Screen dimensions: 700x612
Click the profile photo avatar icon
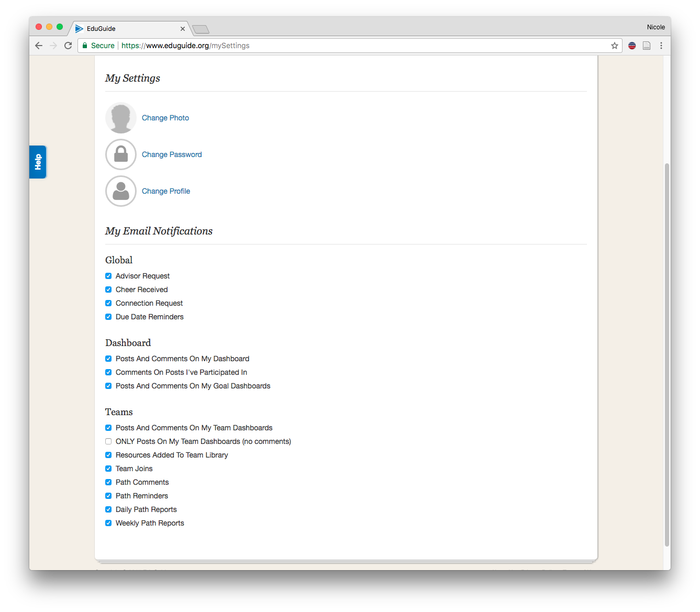[121, 118]
